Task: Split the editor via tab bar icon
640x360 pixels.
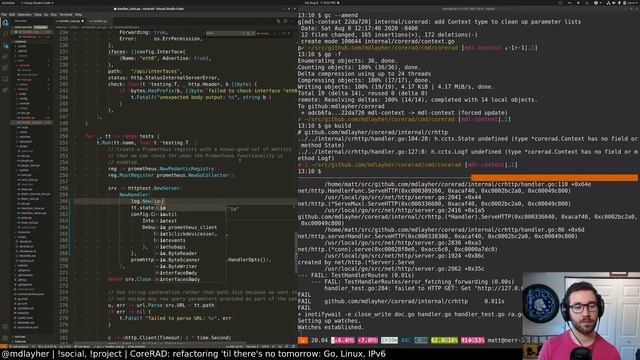Action: (285, 21)
